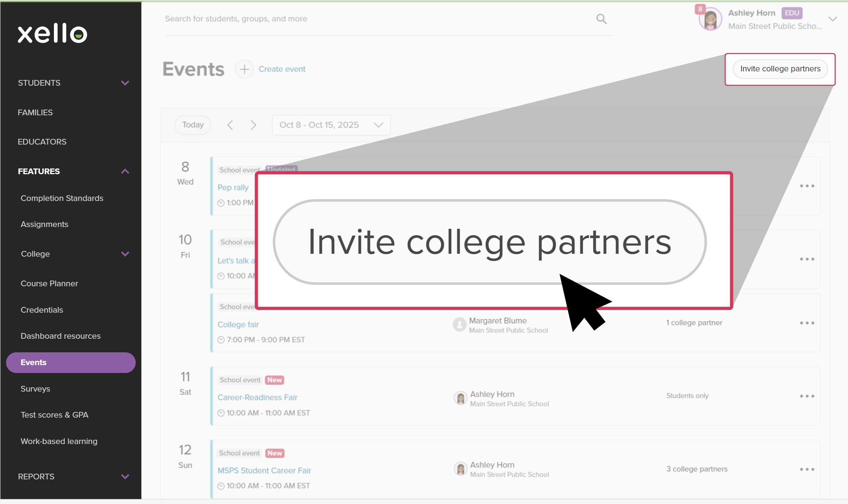Open the three-dot menu on the Pep rally row
The height and width of the screenshot is (504, 848).
pos(807,186)
